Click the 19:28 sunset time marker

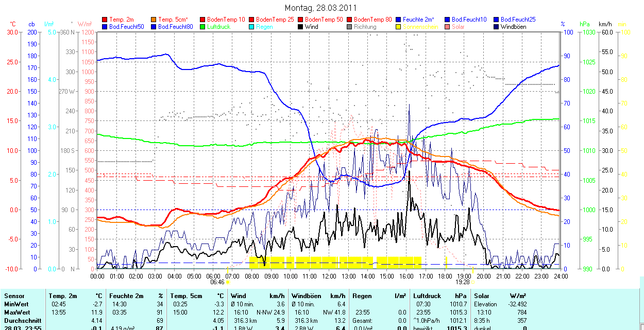(x=463, y=282)
